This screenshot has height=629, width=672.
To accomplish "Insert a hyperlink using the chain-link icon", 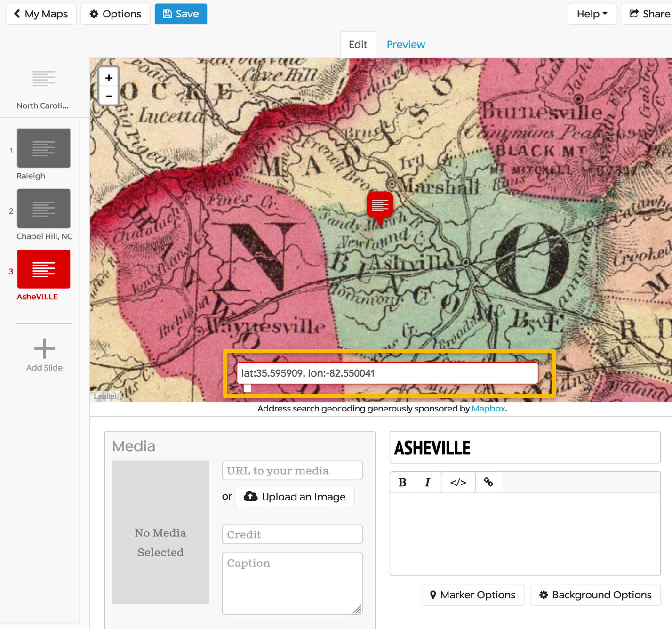I will [x=489, y=482].
